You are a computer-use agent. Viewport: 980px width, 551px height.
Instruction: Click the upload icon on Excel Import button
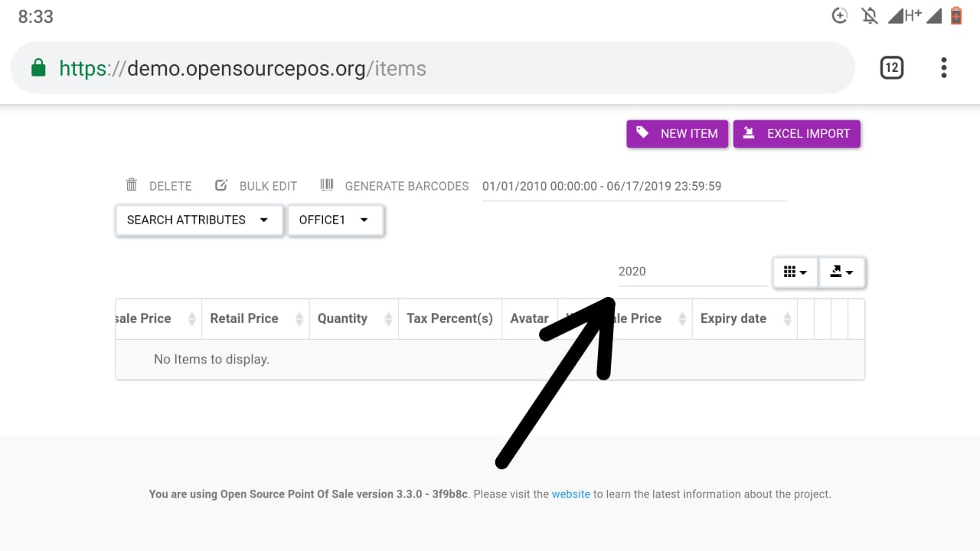(748, 133)
